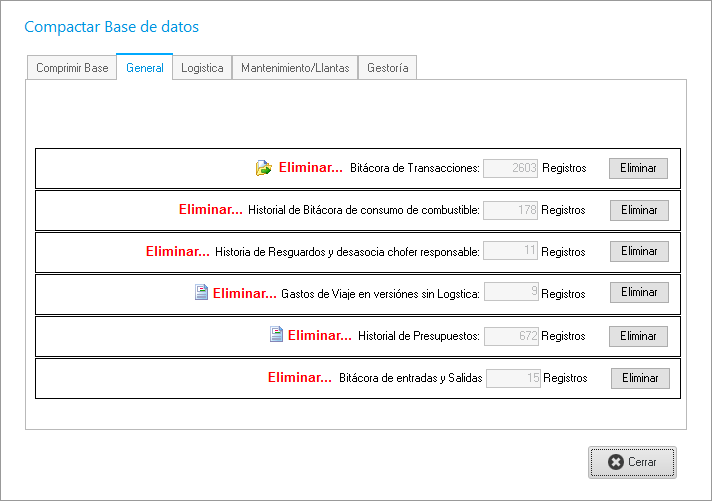Click the entradas y Salidas record count field
This screenshot has width=712, height=501.
pos(514,378)
